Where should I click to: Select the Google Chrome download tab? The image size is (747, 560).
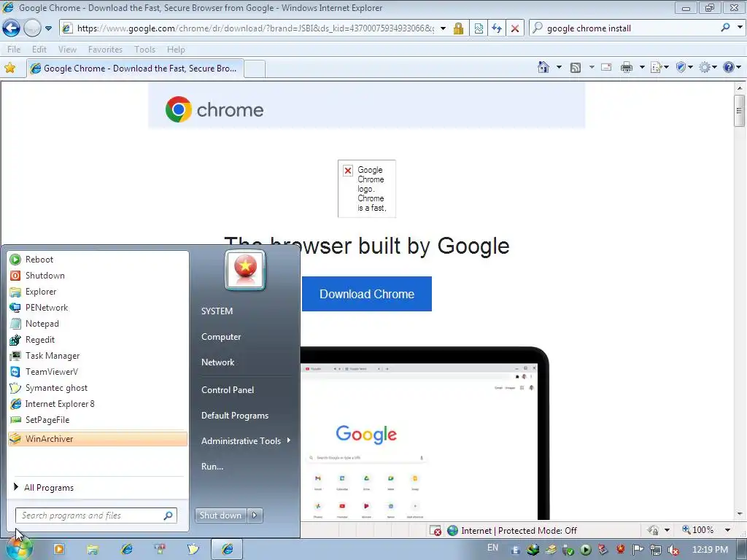click(135, 69)
